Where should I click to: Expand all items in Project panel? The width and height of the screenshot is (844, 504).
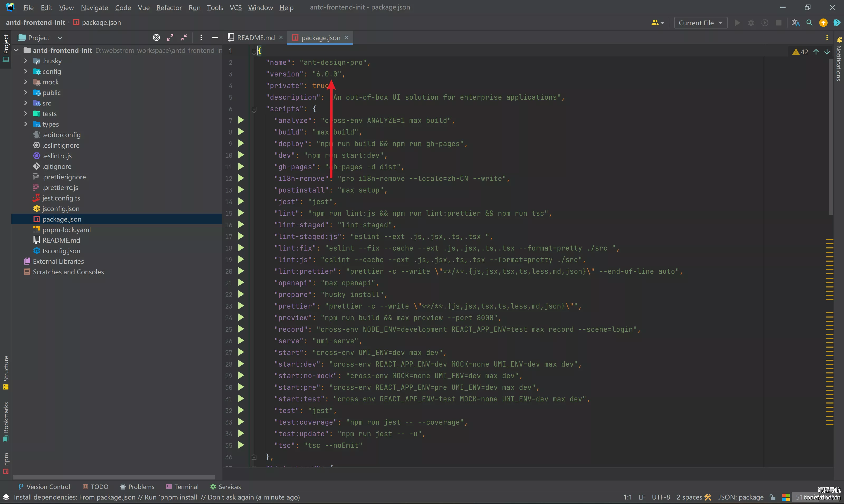click(170, 37)
